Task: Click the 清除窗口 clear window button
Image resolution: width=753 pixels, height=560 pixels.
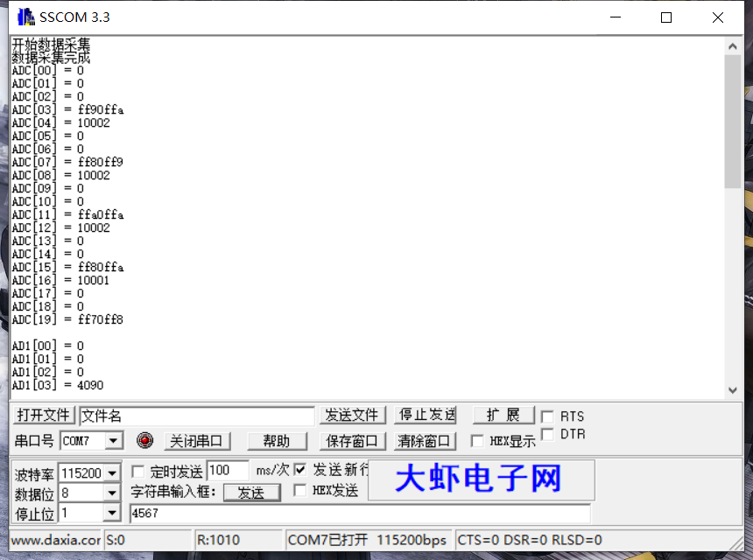Action: [x=425, y=441]
